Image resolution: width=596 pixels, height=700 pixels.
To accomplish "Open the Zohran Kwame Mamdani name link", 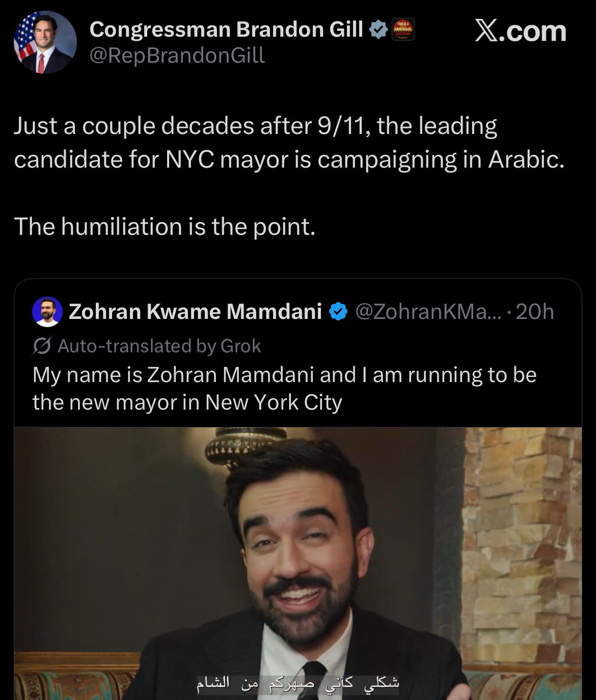I will click(x=195, y=311).
